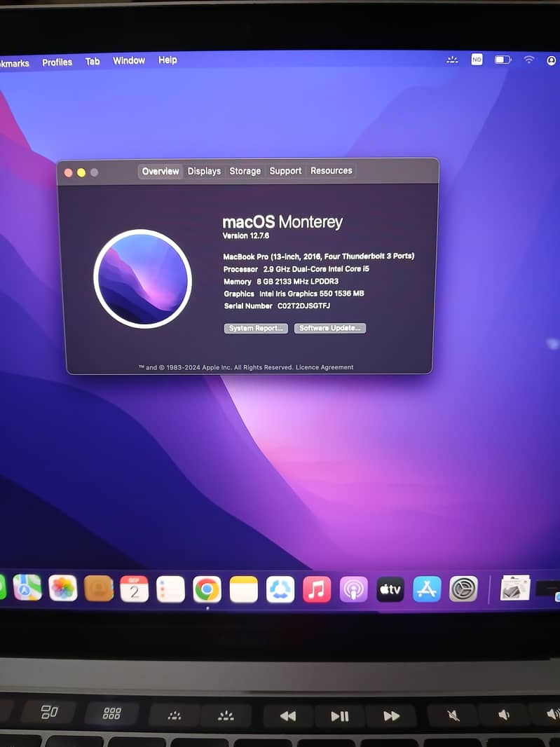Open the document stack in the Dock
The image size is (560, 747).
(514, 587)
